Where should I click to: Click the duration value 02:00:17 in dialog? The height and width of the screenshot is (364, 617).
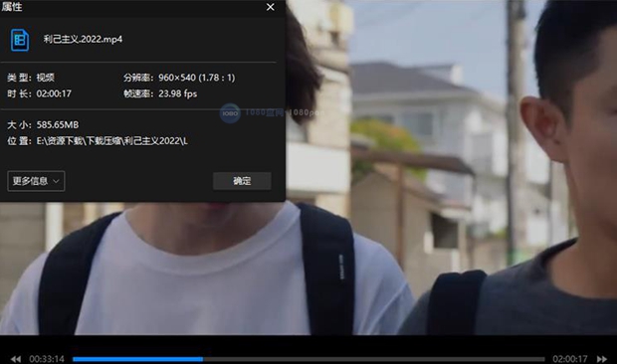pos(54,93)
